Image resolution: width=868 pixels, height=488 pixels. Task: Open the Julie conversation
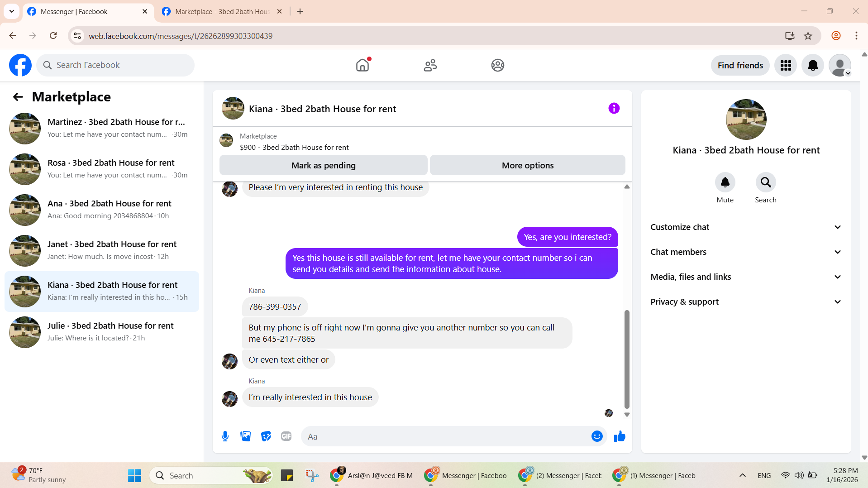pyautogui.click(x=102, y=332)
